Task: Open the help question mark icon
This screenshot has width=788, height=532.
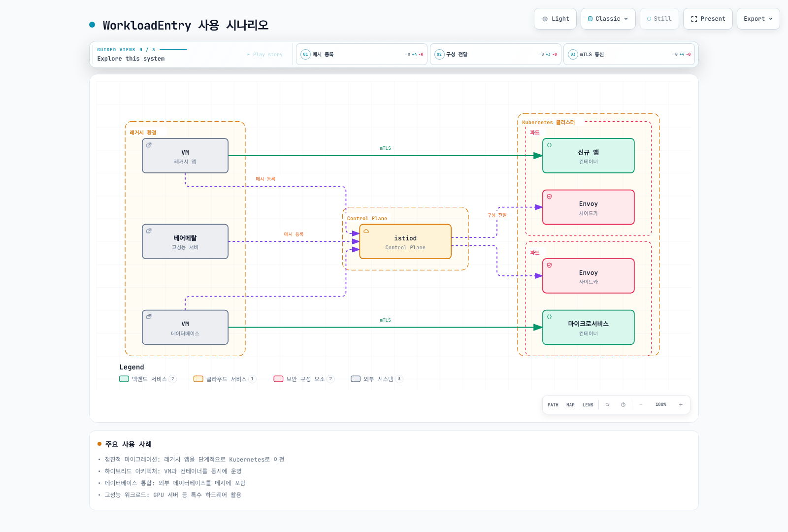Action: point(623,405)
